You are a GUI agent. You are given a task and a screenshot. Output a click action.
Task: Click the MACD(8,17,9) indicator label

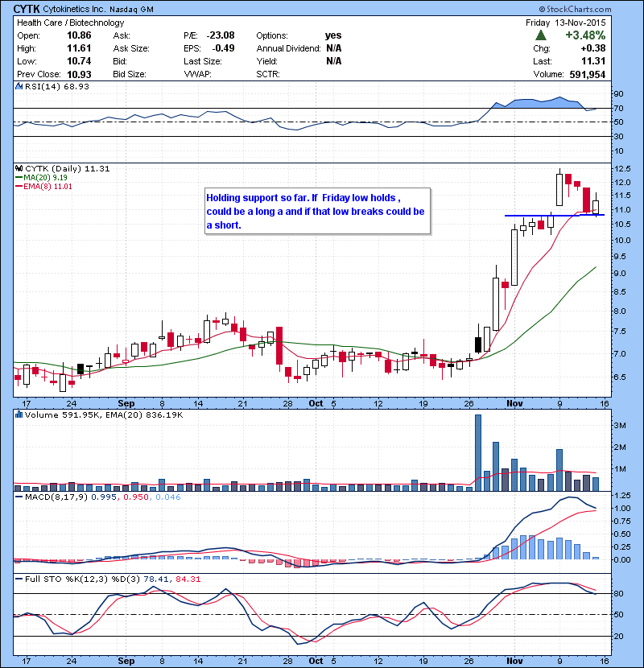pyautogui.click(x=56, y=497)
